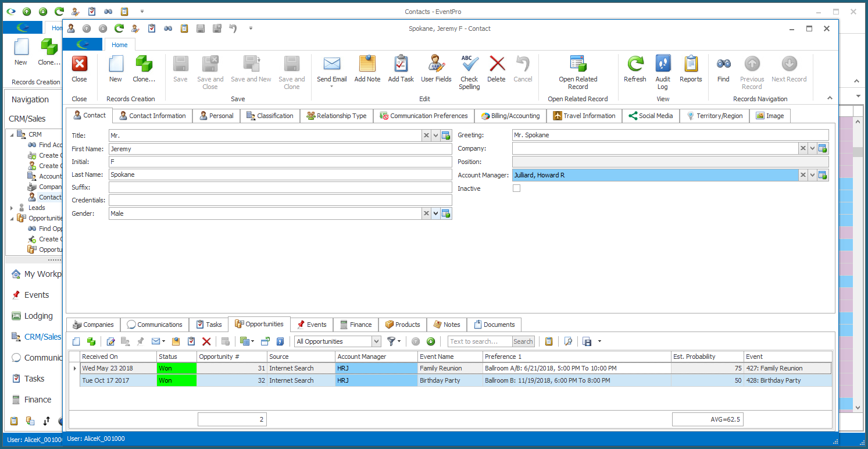The height and width of the screenshot is (449, 868).
Task: Click the Tasks navigation group
Action: tap(34, 379)
